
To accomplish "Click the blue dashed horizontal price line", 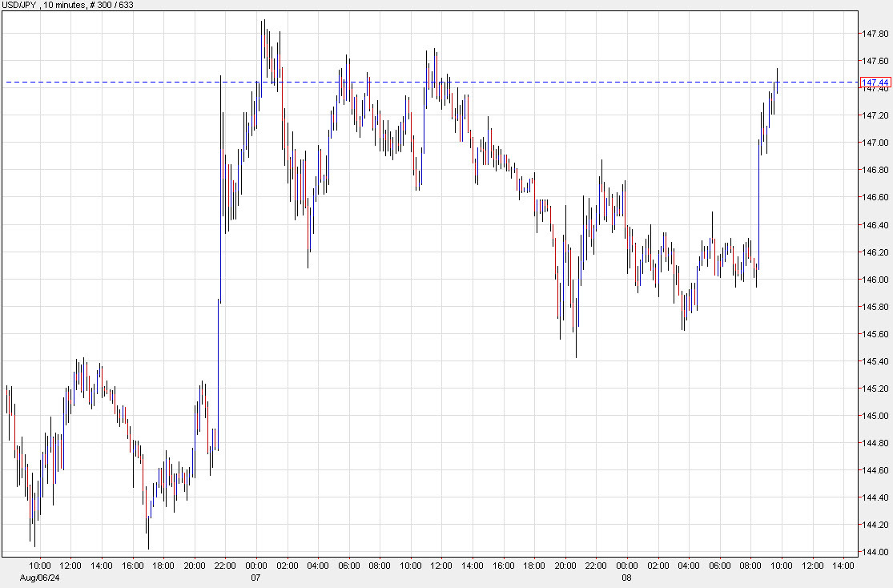I will pos(481,82).
